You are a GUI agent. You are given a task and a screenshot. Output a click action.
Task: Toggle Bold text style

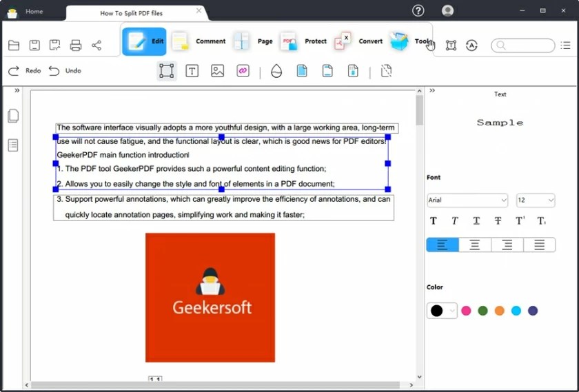(434, 220)
